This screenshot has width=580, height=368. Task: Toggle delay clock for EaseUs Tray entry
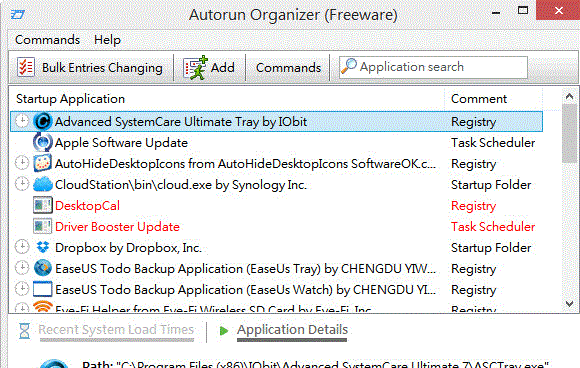(x=22, y=268)
